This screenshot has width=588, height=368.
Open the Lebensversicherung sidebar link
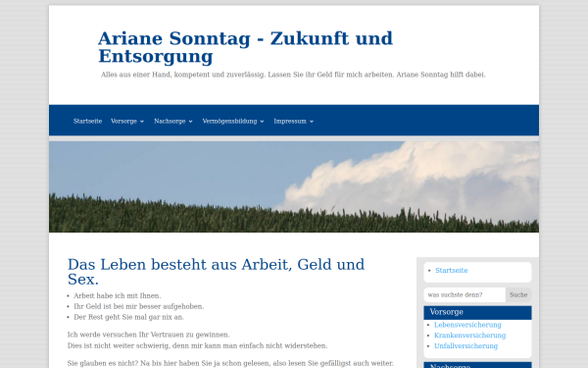(x=467, y=325)
